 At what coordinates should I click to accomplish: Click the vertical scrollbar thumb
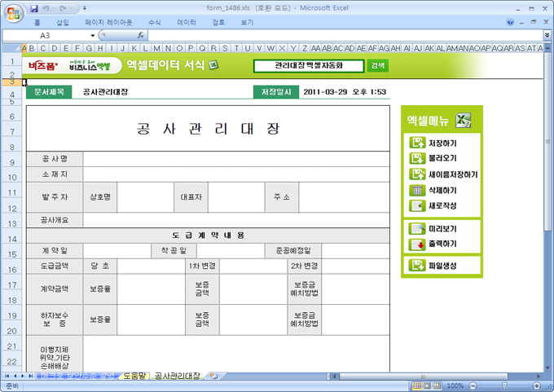[547, 141]
